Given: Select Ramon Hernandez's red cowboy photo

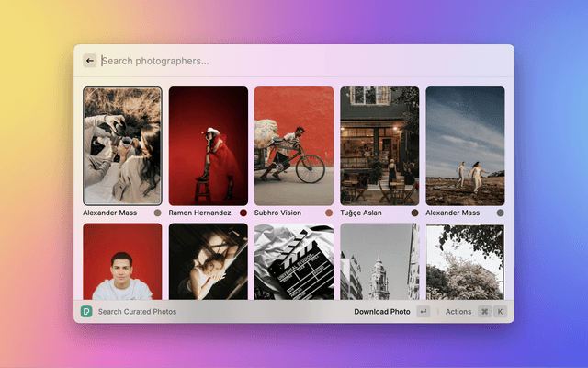Looking at the screenshot, I should click(x=209, y=145).
